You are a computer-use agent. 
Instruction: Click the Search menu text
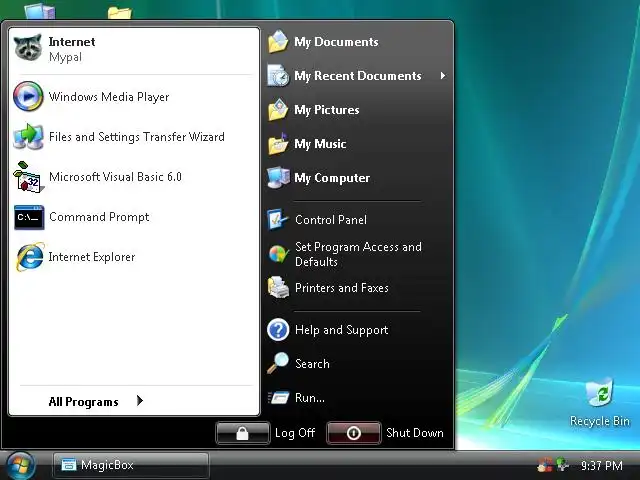312,364
